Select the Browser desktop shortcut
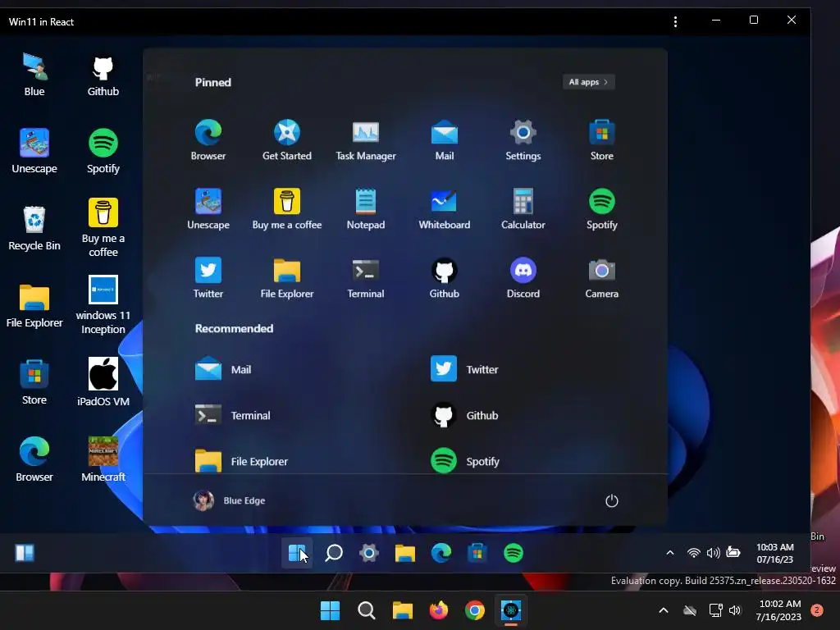Screen dimensions: 840x630 [34, 459]
